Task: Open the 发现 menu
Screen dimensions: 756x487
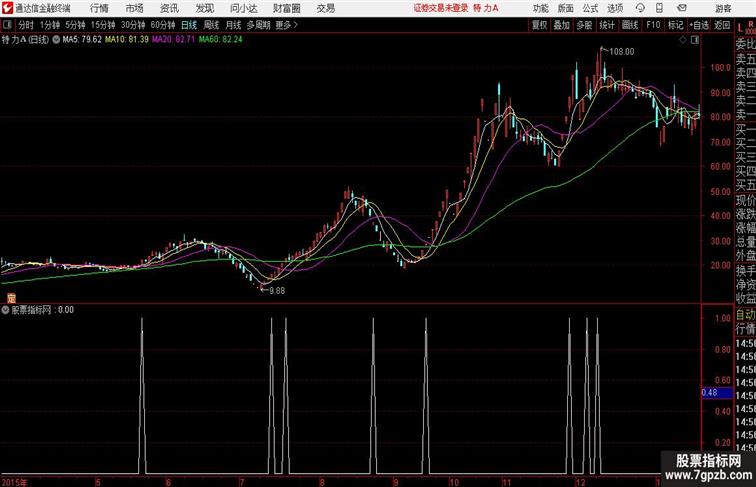Action: [204, 8]
